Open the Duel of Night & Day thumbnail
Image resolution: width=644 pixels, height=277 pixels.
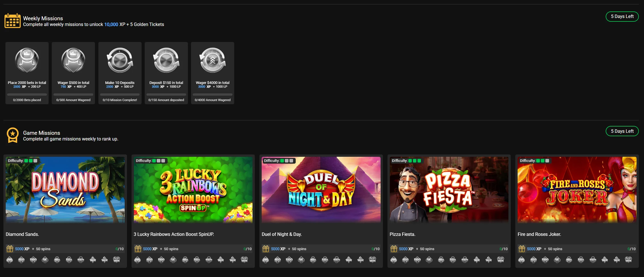pyautogui.click(x=321, y=190)
